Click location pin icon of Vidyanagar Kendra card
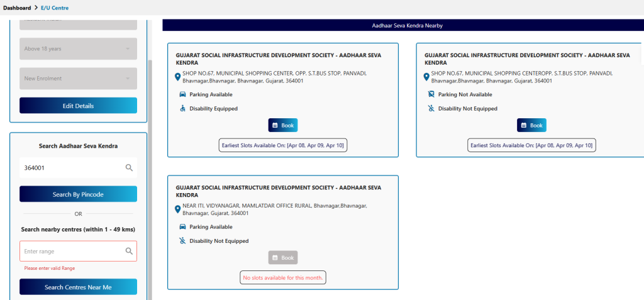This screenshot has height=300, width=644. point(178,209)
